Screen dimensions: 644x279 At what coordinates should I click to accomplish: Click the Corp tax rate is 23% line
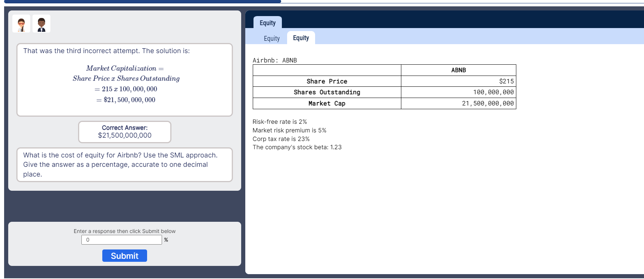coord(281,139)
